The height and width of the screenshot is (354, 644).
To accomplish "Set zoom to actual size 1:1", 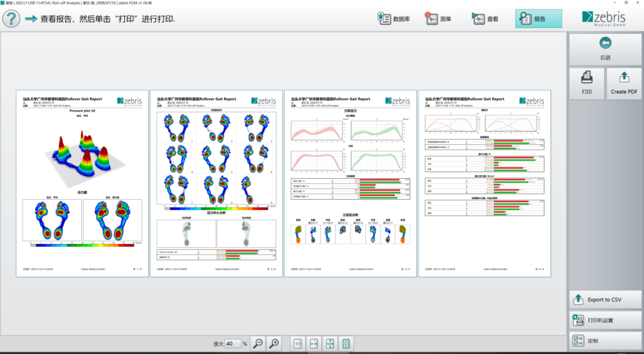I will [x=298, y=344].
